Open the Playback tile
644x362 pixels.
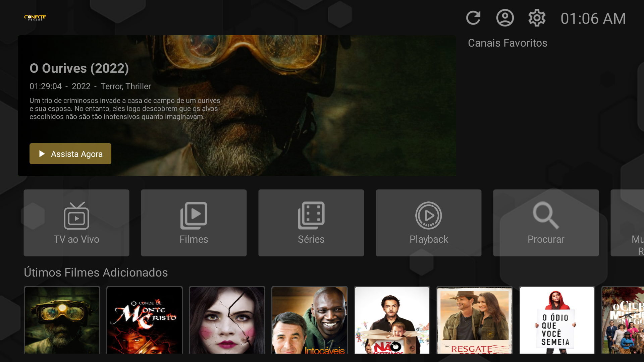point(429,223)
